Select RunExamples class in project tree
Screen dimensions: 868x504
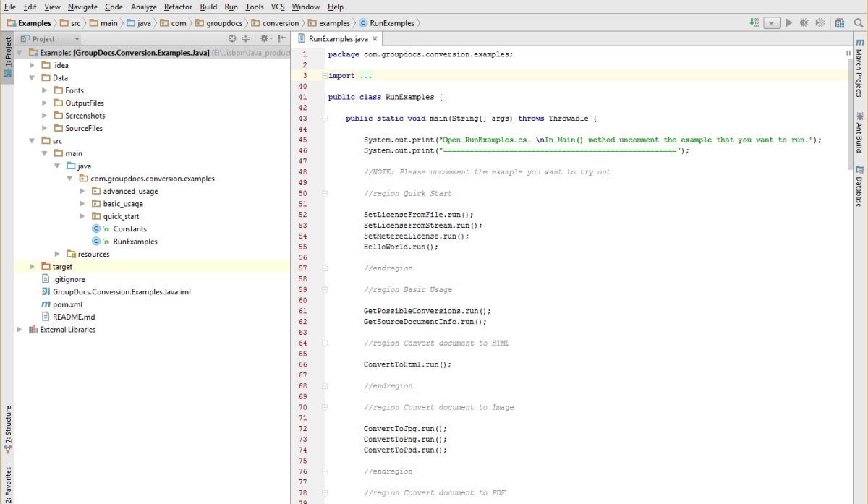pos(135,242)
